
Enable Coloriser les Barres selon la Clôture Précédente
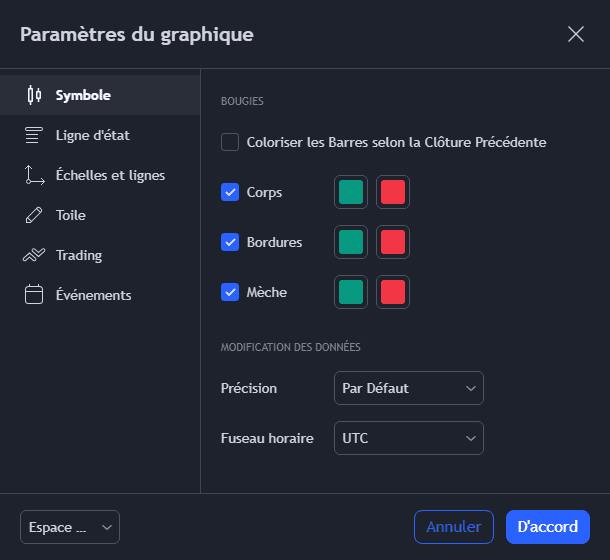click(230, 142)
